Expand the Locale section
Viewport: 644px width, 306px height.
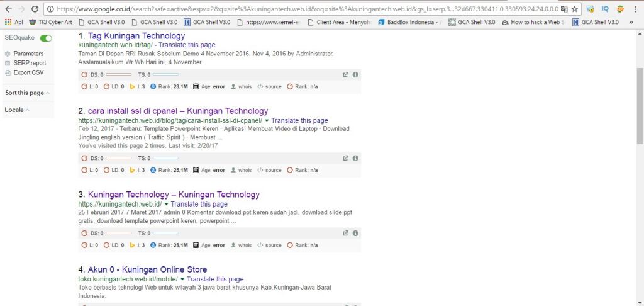(x=17, y=110)
